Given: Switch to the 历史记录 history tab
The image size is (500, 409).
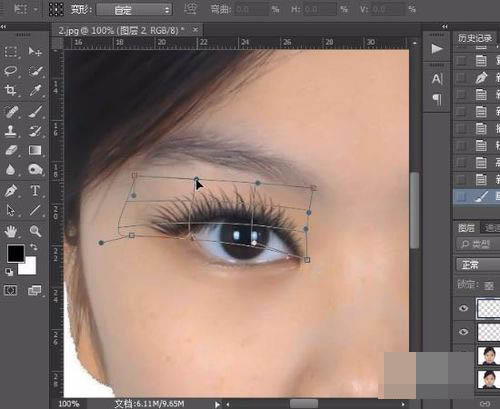Looking at the screenshot, I should tap(475, 38).
